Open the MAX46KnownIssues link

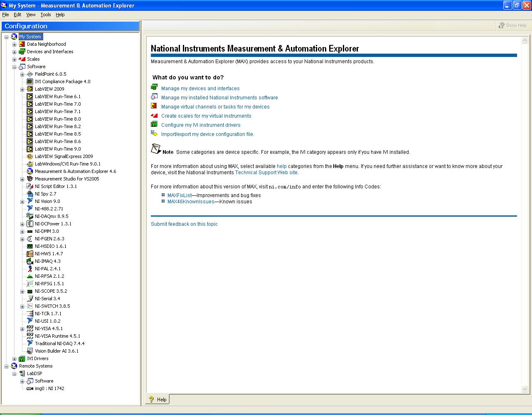(x=191, y=202)
